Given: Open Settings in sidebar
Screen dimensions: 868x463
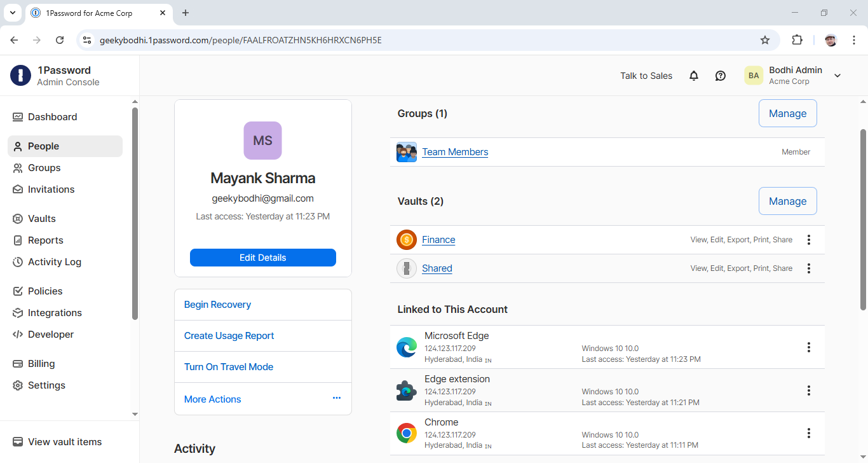Looking at the screenshot, I should 65,385.
